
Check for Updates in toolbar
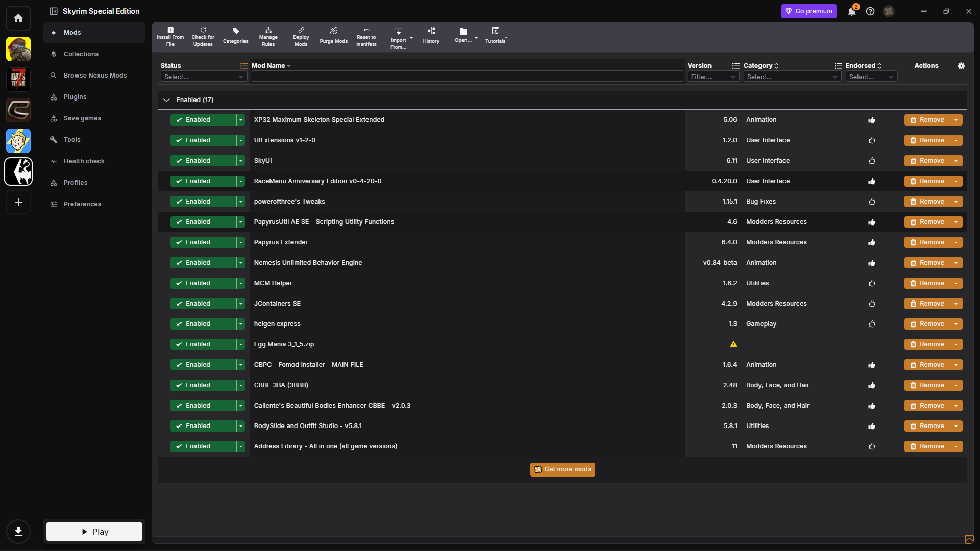pos(203,37)
